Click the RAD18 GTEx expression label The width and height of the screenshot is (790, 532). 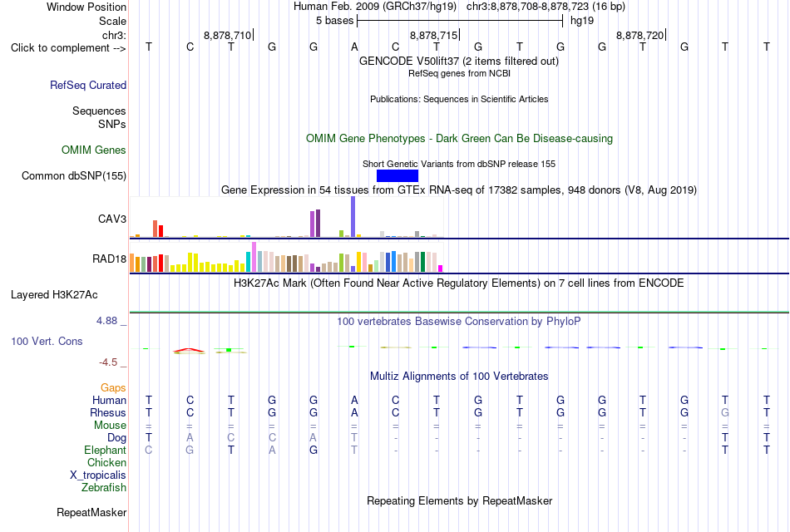109,259
